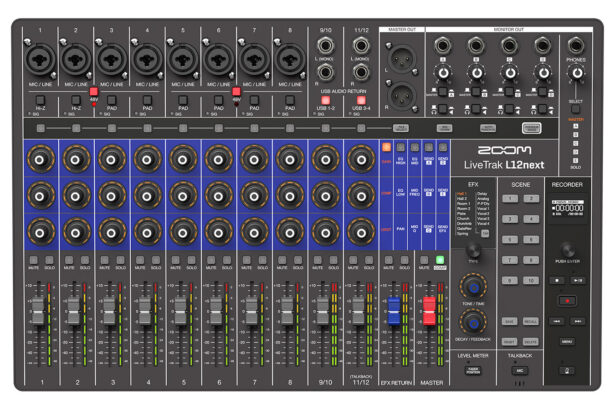Click the channel 8 MIC/LINE combo input jack
Image resolution: width=615 pixels, height=410 pixels.
[x=290, y=60]
